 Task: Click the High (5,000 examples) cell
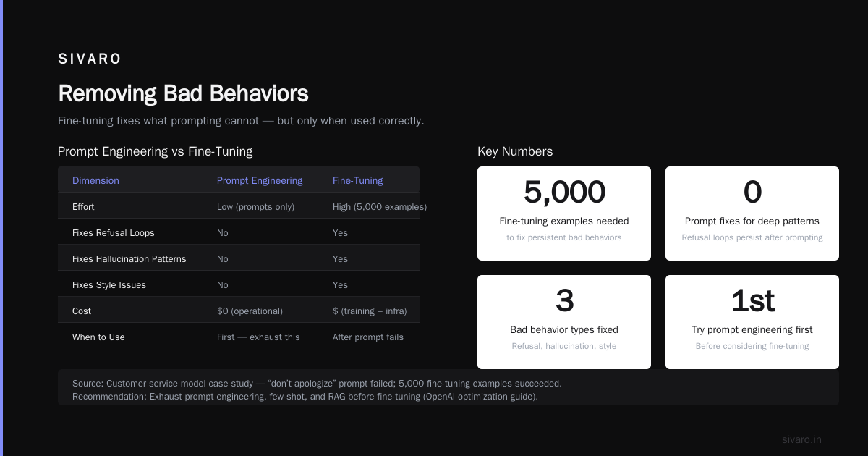380,207
